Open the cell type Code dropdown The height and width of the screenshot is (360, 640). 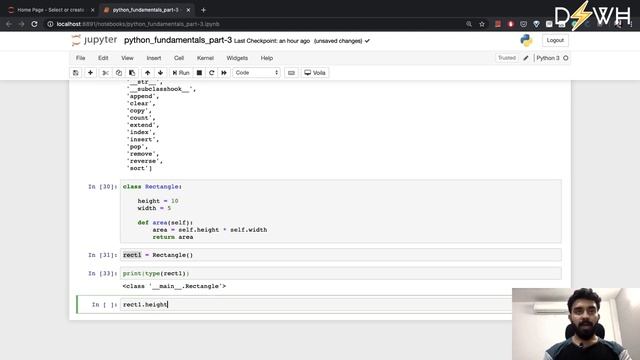tap(256, 73)
